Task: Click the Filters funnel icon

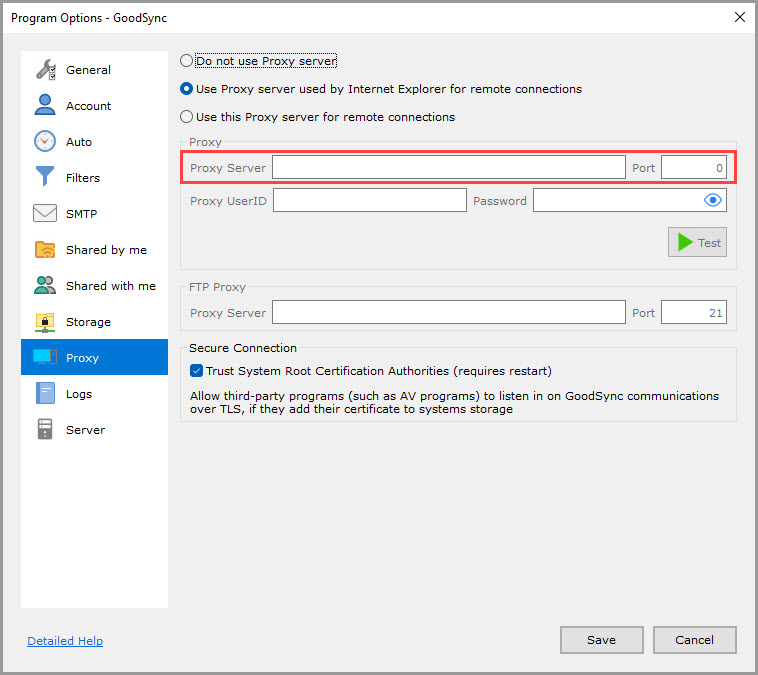Action: 45,178
